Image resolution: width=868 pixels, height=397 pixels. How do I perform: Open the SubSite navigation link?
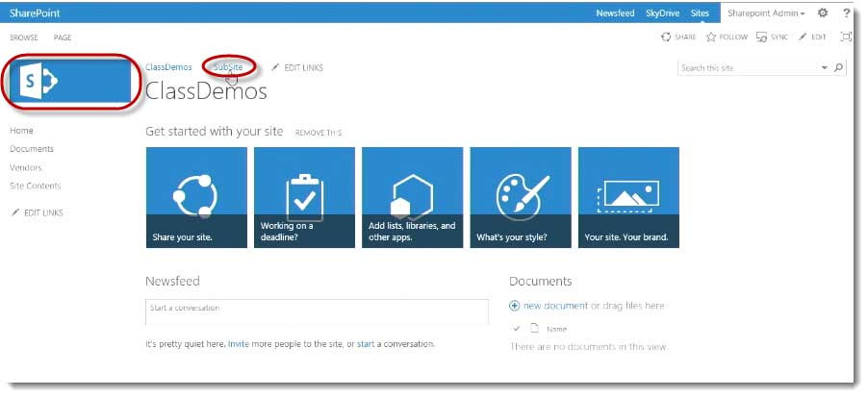228,67
